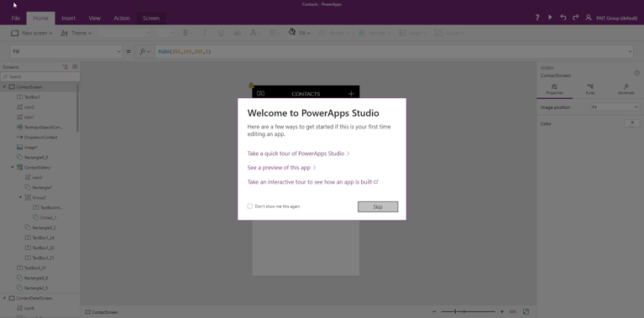The image size is (644, 318).
Task: Click the Screens search field
Action: 40,76
